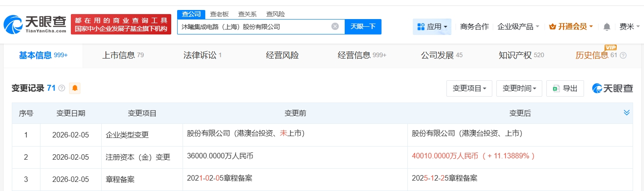This screenshot has height=191, width=644.
Task: Switch to the 查老板 search tab
Action: point(219,14)
